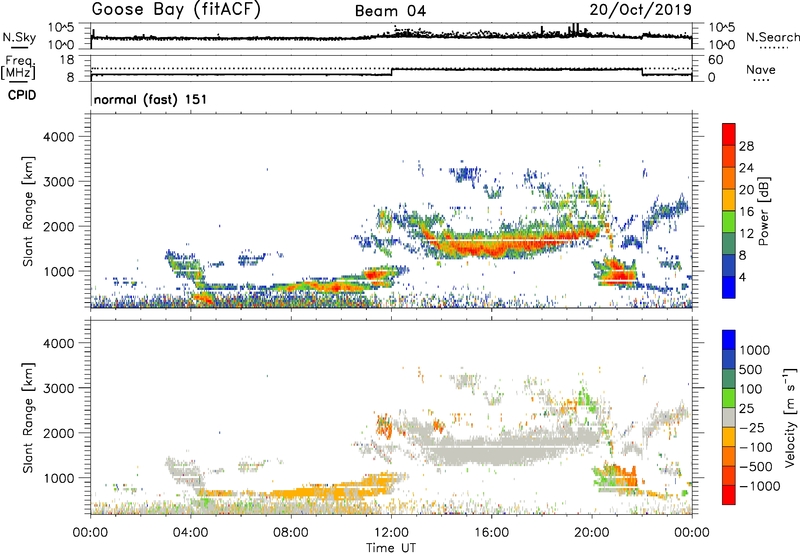
Task: Click the "Slant Range [km]" label of velocity panel
Action: pos(28,417)
